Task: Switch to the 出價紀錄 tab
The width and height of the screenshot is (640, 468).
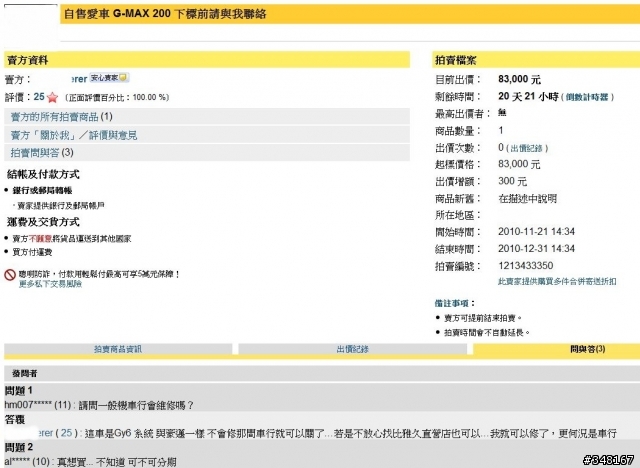Action: coord(353,349)
